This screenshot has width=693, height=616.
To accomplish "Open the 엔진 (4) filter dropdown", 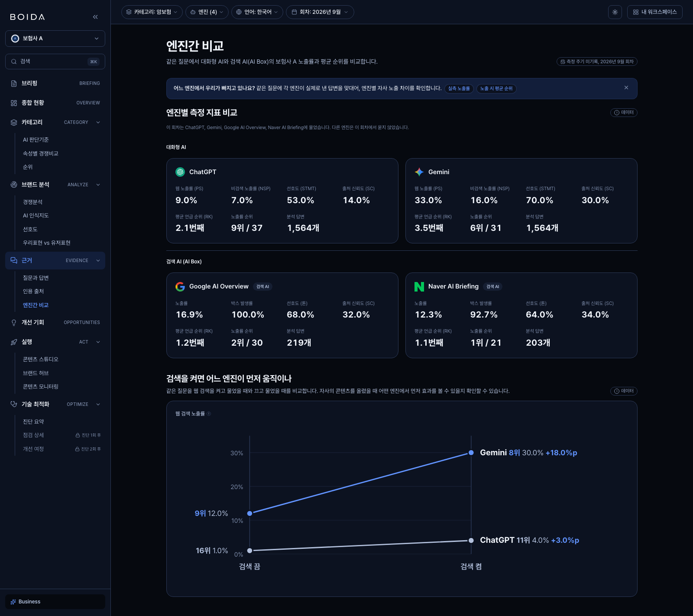I will (x=207, y=12).
